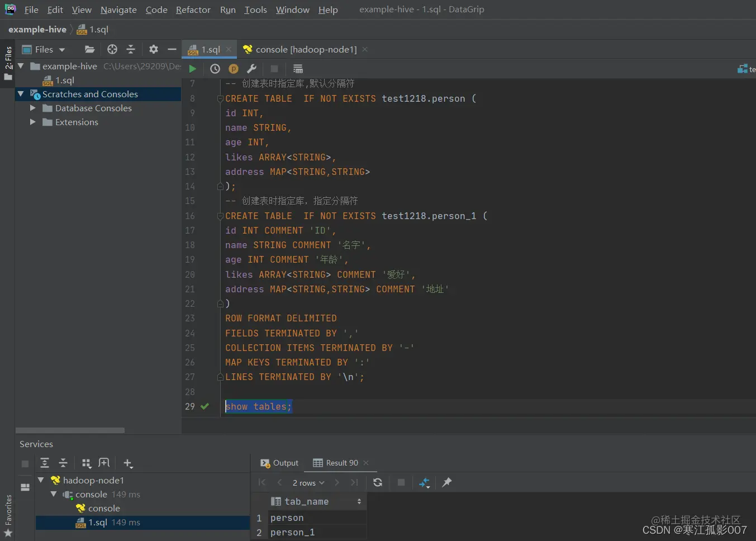This screenshot has width=756, height=541.
Task: Click line 29 green checkmark in gutter
Action: [205, 406]
